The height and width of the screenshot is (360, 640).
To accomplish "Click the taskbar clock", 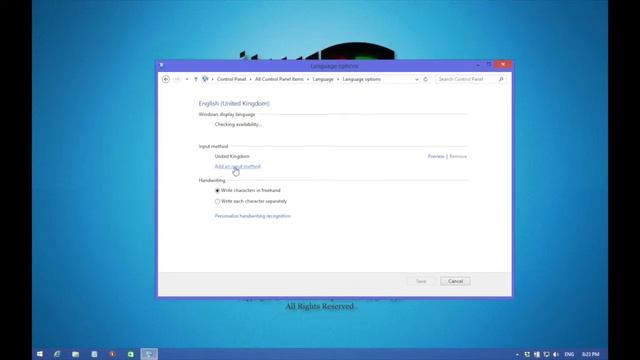I will tap(591, 354).
